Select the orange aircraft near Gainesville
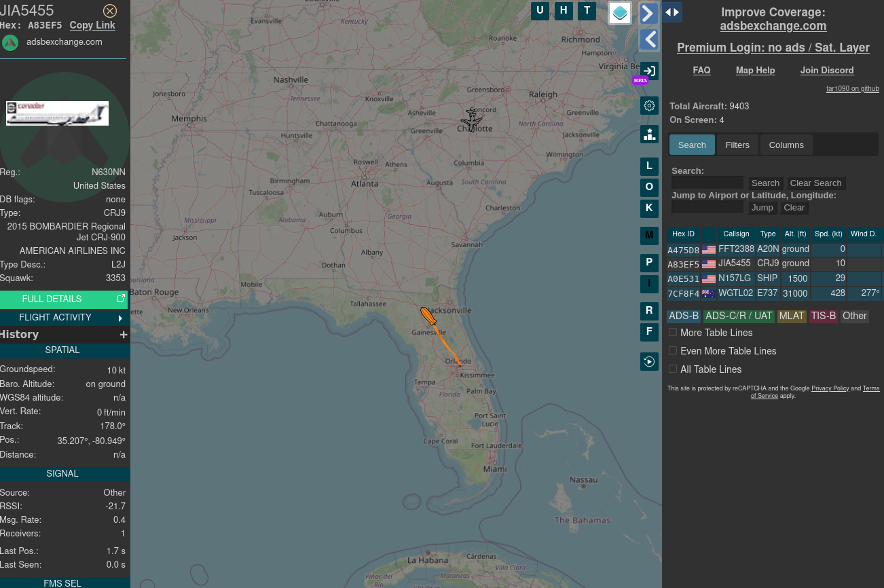 pos(428,316)
